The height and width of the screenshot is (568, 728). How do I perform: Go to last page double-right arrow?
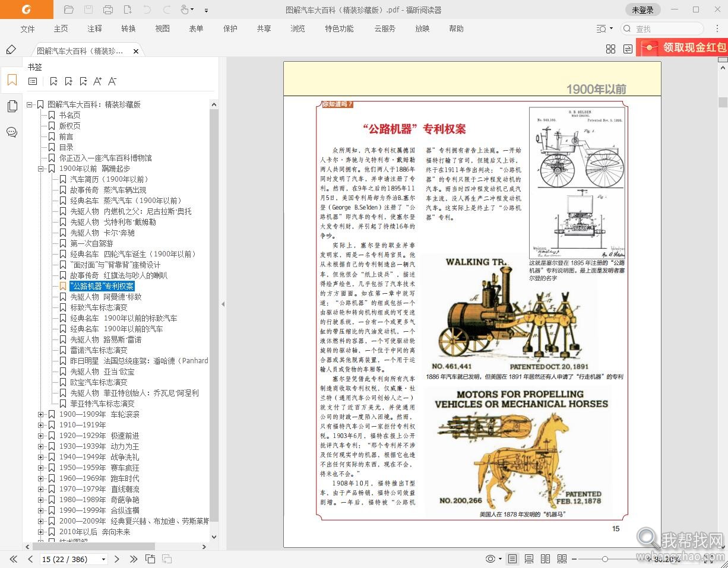[x=134, y=559]
